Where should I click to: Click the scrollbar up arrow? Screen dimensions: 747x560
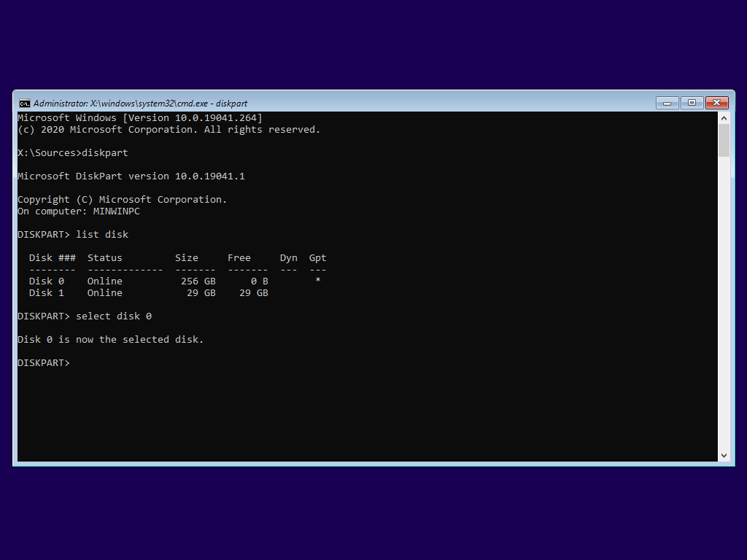724,118
